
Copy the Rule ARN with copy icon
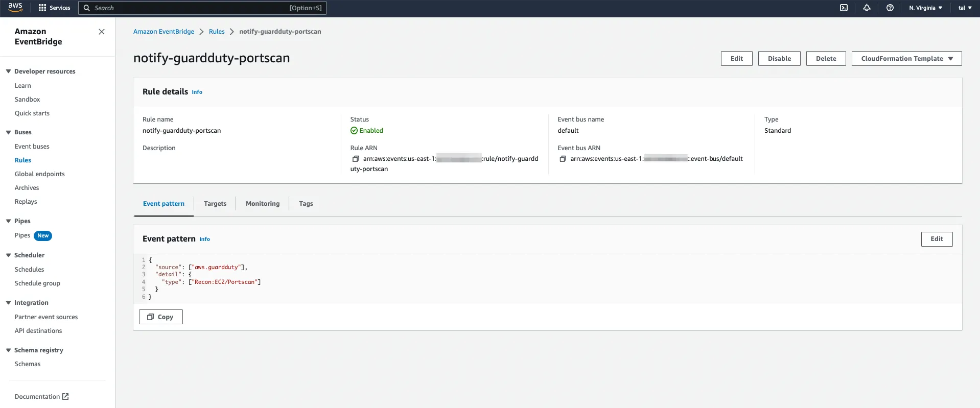click(356, 159)
